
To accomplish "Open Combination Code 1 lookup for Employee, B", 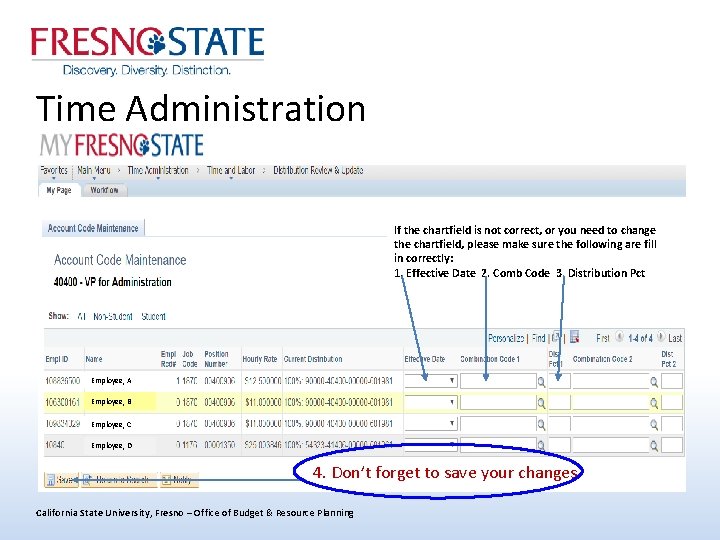I will [541, 403].
